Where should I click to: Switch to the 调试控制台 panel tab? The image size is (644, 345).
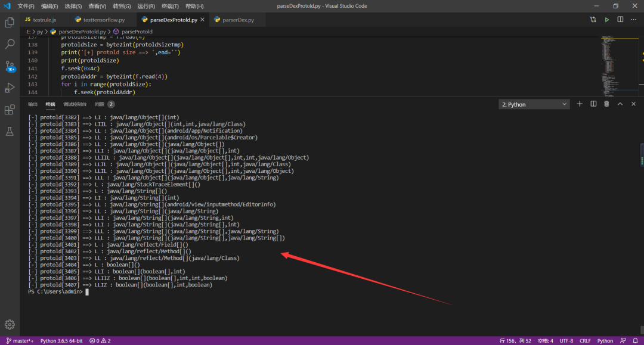[x=75, y=104]
